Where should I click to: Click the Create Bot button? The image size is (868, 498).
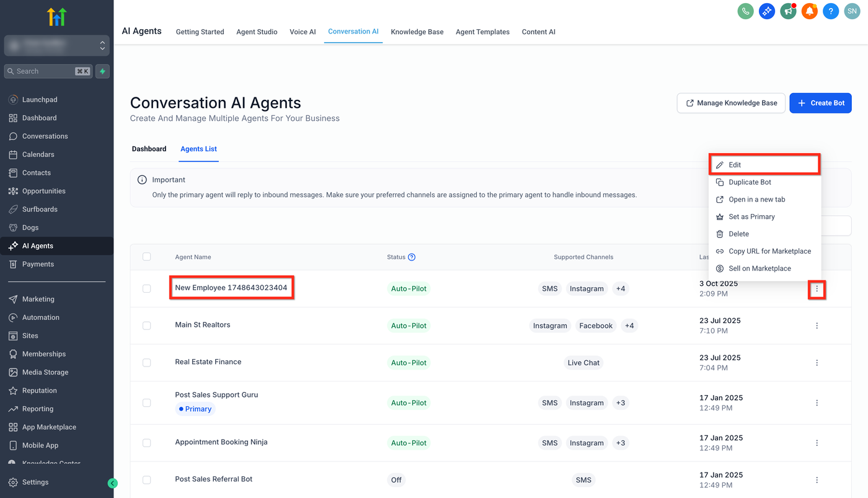pyautogui.click(x=820, y=103)
